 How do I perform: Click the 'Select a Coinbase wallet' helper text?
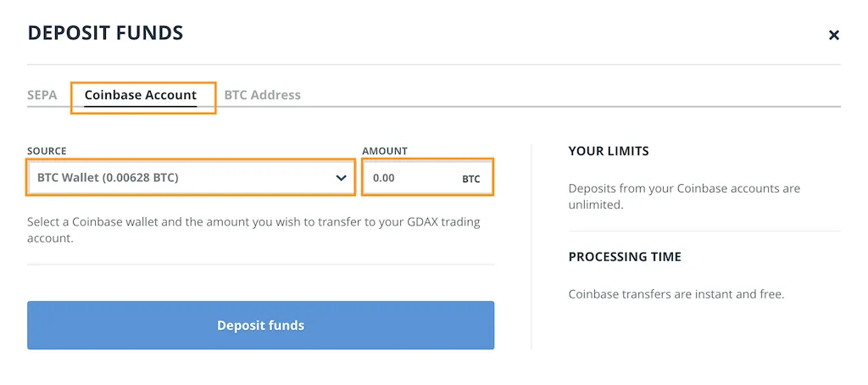(254, 231)
